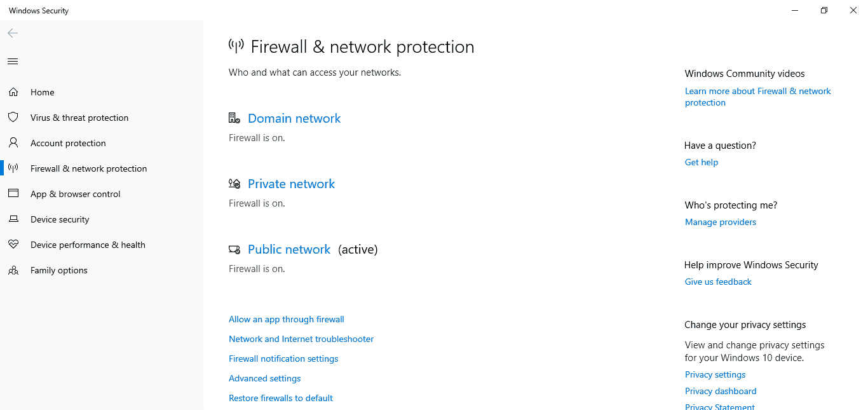Open Virus & threat protection via shield icon
868x410 pixels.
tap(13, 117)
